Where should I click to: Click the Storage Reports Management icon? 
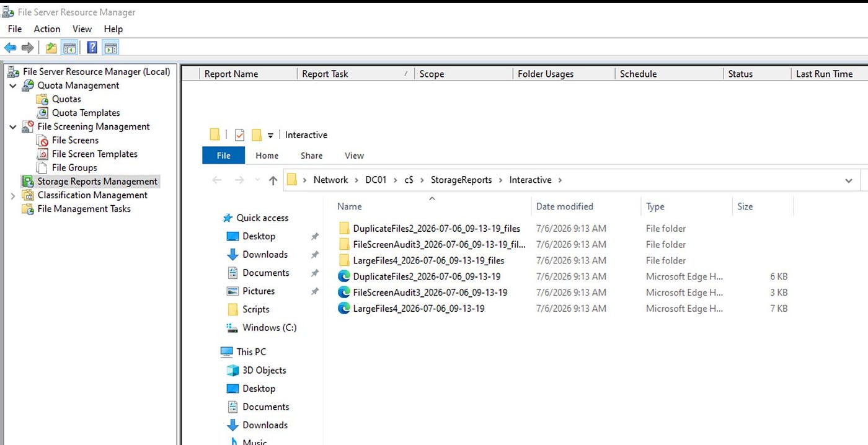[28, 181]
